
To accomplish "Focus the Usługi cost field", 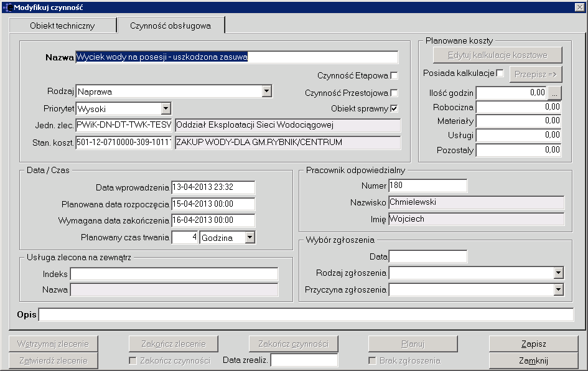I will pos(519,135).
